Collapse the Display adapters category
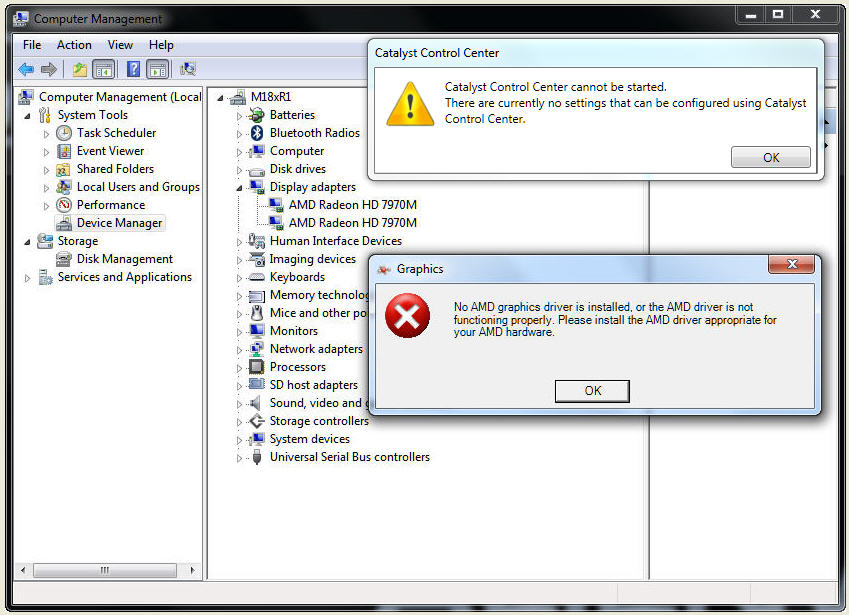 coord(239,188)
